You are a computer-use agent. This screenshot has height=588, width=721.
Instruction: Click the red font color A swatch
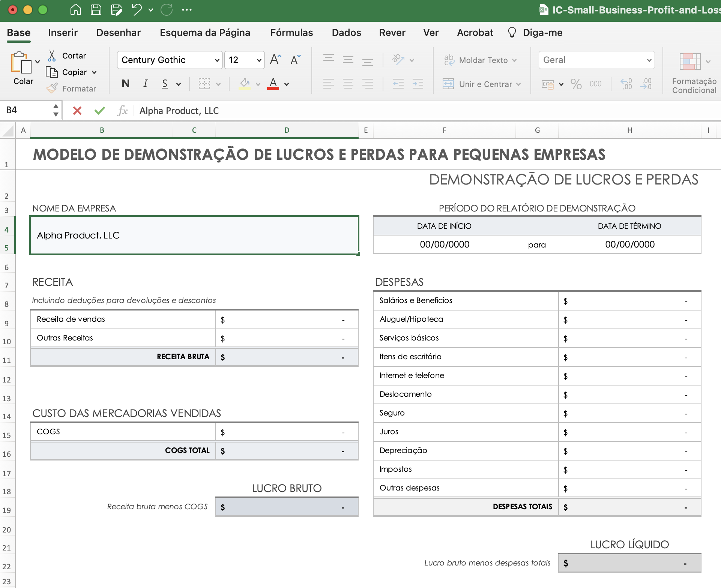tap(273, 84)
